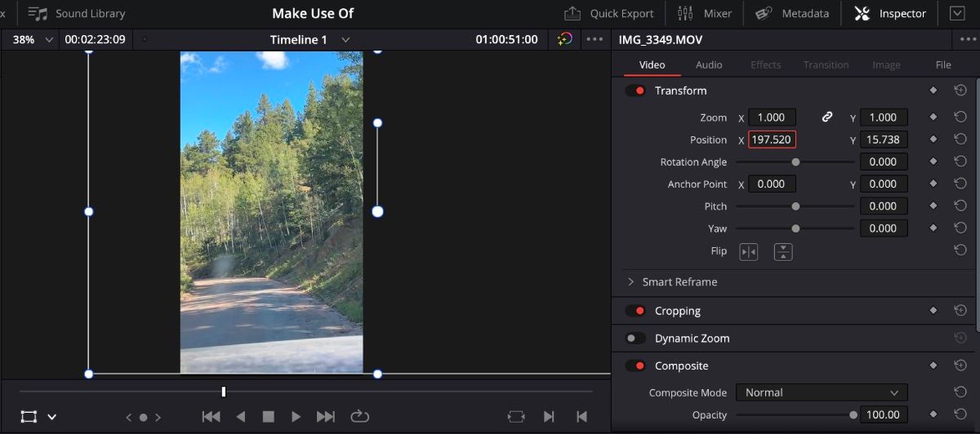Disable the Transform toggle
This screenshot has height=434, width=980.
pos(635,91)
